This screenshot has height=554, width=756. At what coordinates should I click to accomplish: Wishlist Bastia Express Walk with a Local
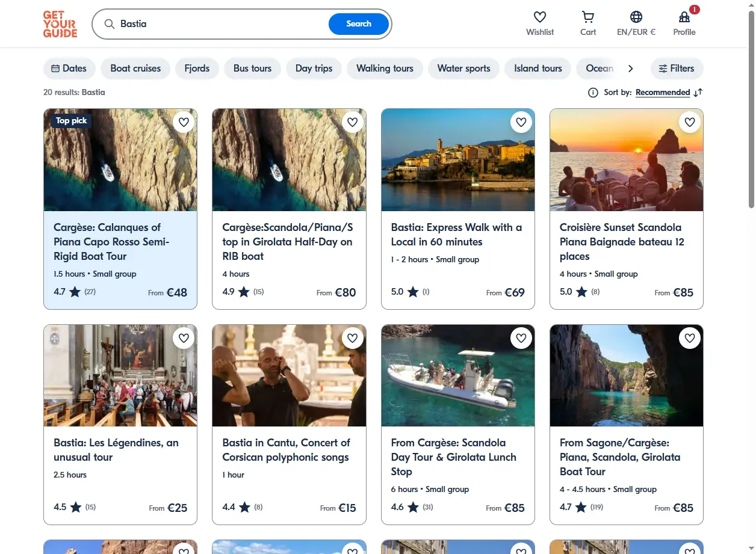coord(521,122)
